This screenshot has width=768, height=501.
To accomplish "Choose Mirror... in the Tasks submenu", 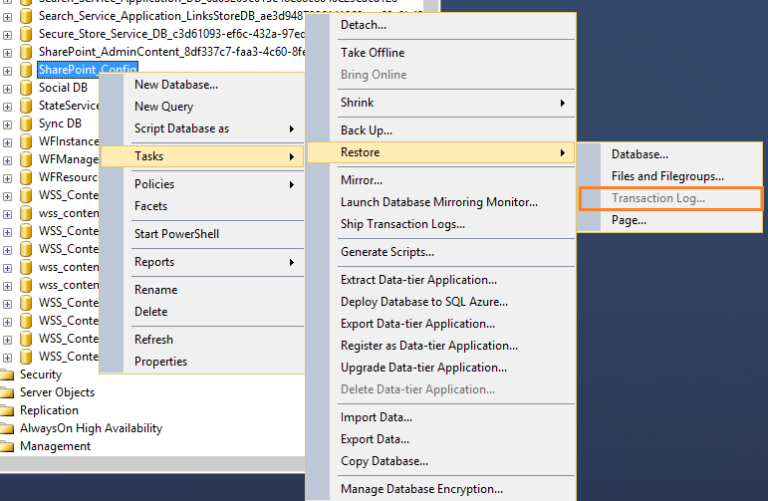I will (x=441, y=180).
